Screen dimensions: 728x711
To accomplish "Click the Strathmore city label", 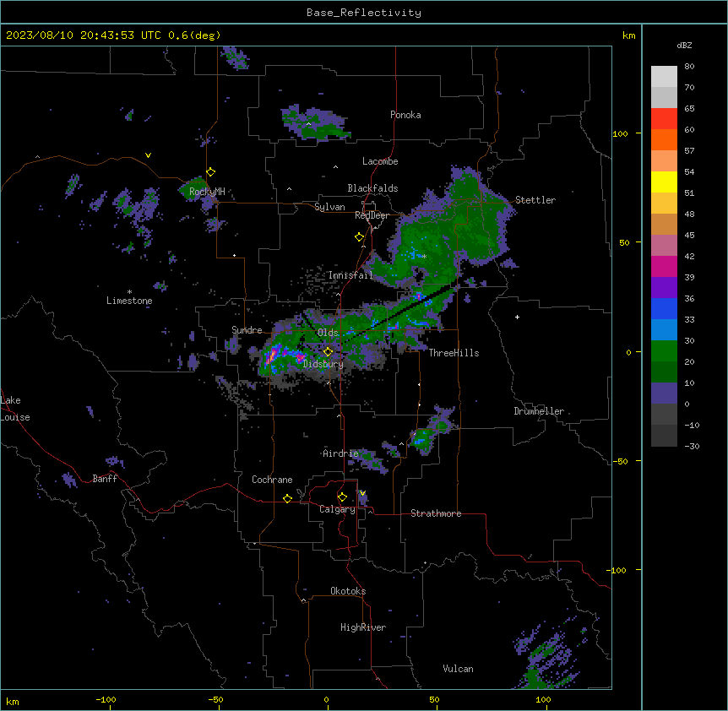I will (x=436, y=513).
